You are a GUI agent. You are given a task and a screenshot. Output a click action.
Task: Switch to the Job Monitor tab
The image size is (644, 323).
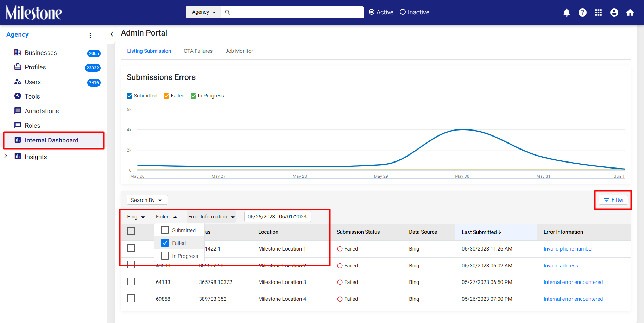239,51
